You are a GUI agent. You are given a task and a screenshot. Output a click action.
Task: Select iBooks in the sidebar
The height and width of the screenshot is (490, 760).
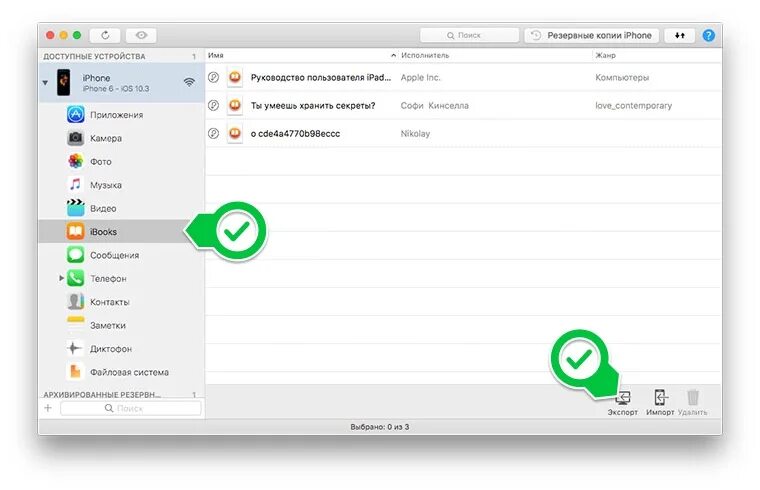click(121, 232)
